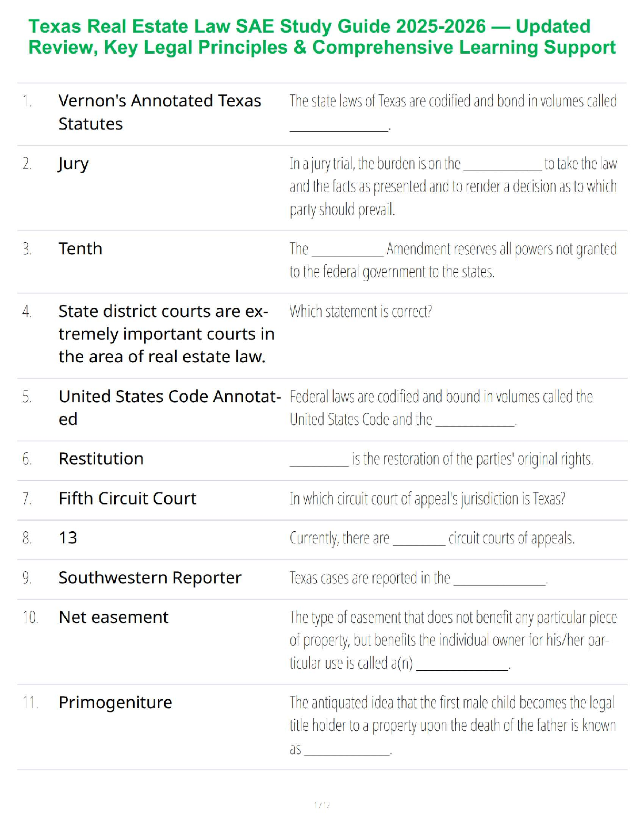Click the green study guide title heading
The height and width of the screenshot is (834, 644).
pyautogui.click(x=321, y=36)
